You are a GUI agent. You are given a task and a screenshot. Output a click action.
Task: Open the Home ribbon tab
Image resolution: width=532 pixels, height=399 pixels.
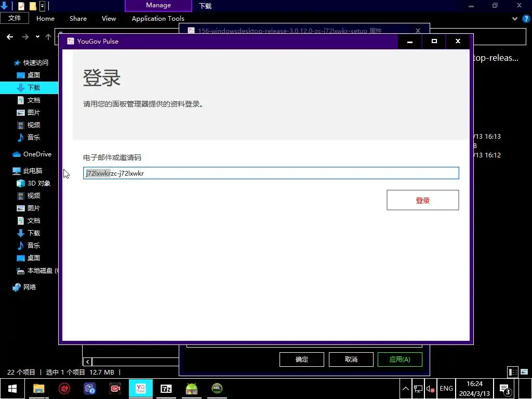click(46, 19)
